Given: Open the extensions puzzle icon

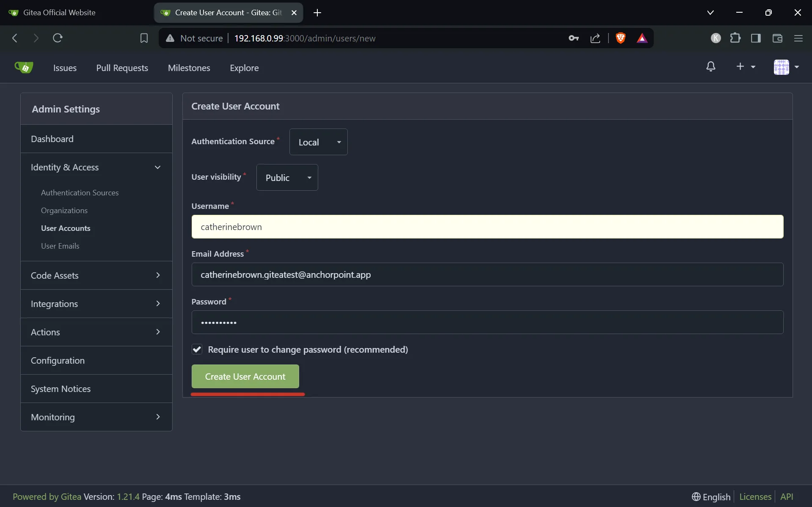Looking at the screenshot, I should pyautogui.click(x=735, y=38).
